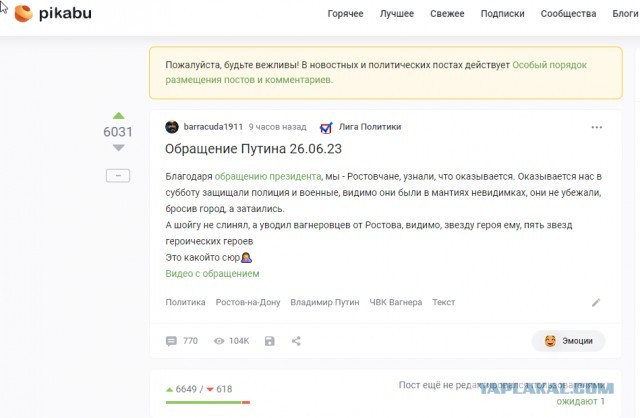Save the post with floppy icon
This screenshot has width=640, height=418.
270,341
